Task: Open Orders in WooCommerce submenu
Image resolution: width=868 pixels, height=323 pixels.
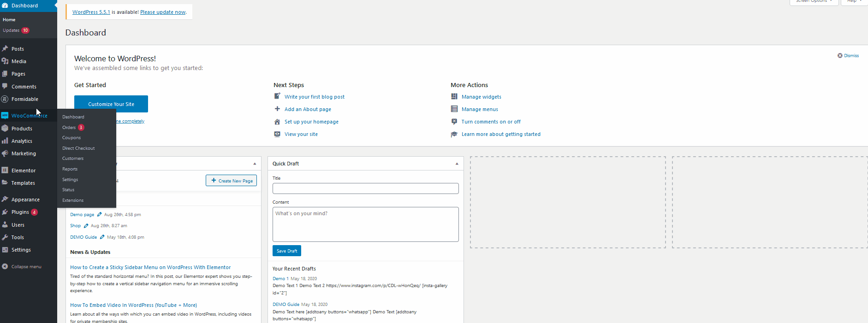Action: click(69, 127)
